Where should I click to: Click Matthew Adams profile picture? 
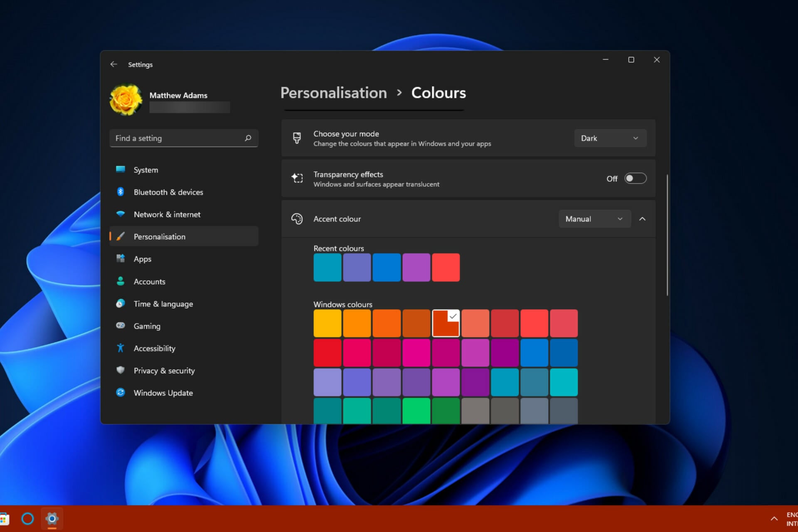tap(126, 100)
